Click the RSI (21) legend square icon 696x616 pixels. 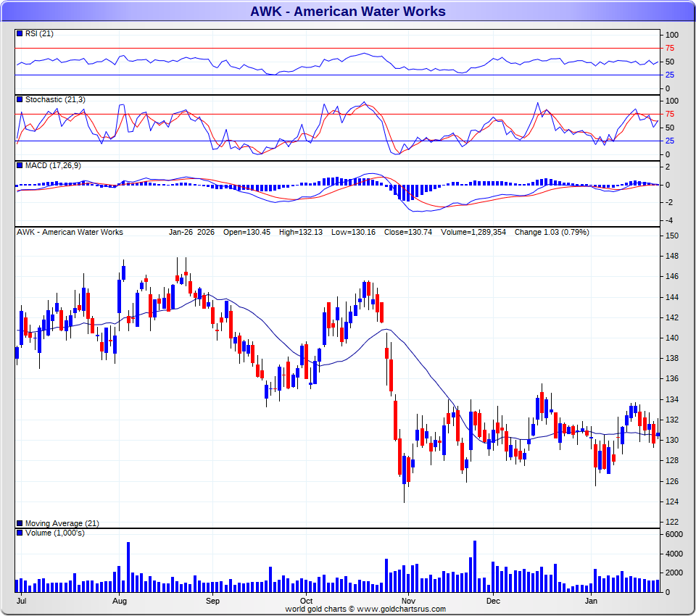coord(20,33)
